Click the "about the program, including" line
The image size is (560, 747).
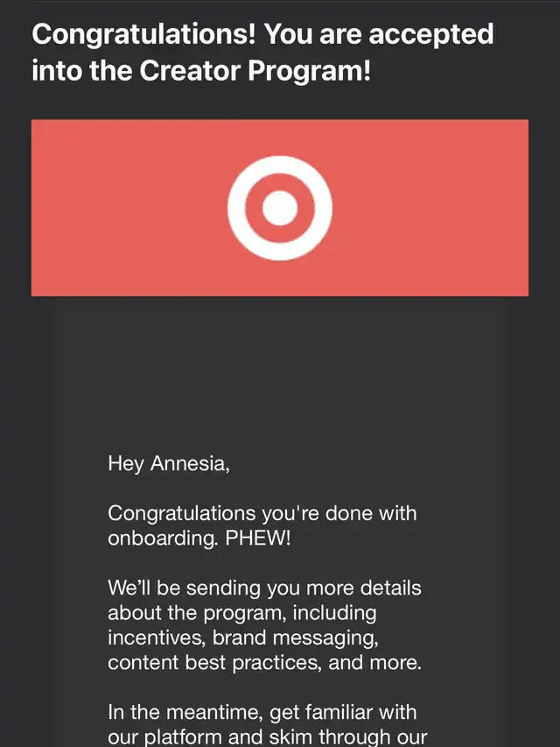[242, 612]
